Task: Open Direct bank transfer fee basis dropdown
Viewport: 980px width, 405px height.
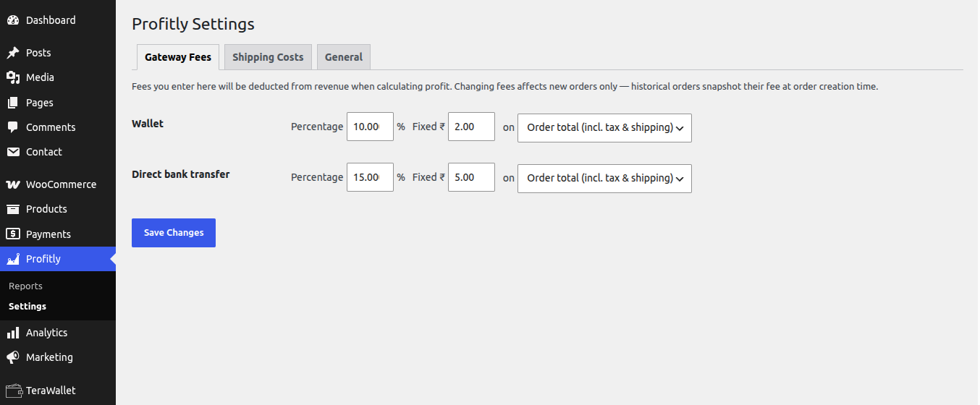Action: coord(604,178)
